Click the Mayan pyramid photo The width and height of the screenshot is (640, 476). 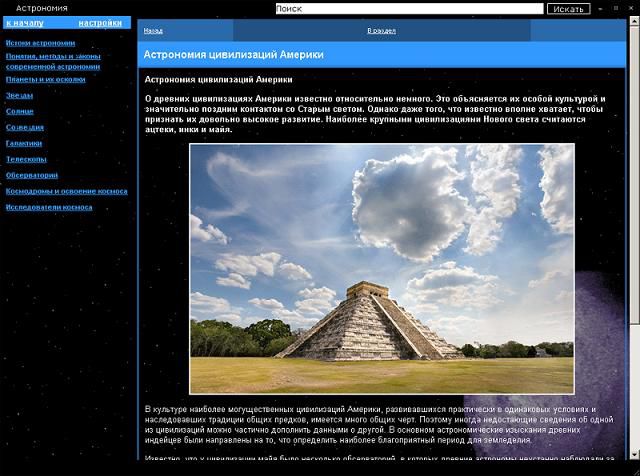pyautogui.click(x=381, y=268)
